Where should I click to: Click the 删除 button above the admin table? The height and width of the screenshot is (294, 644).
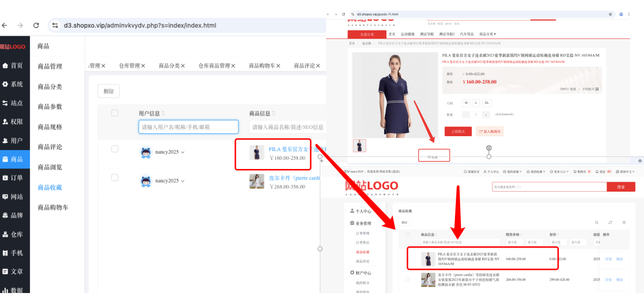(x=109, y=91)
